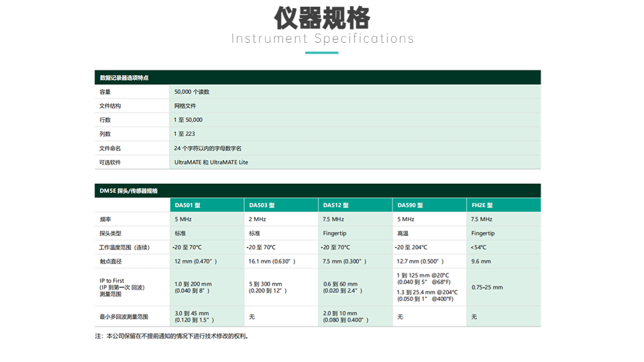This screenshot has width=644, height=362.
Task: Select the 50,000 个读数 capacity value
Action: (192, 92)
